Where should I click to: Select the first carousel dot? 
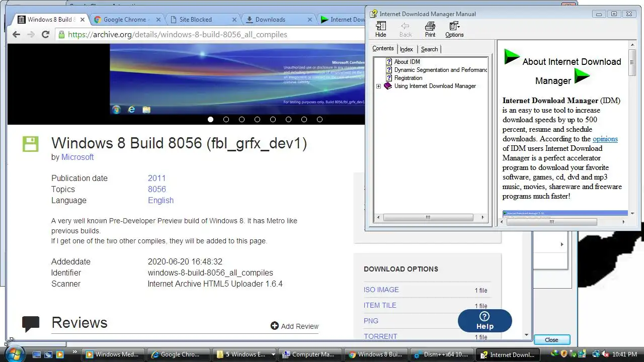click(210, 119)
